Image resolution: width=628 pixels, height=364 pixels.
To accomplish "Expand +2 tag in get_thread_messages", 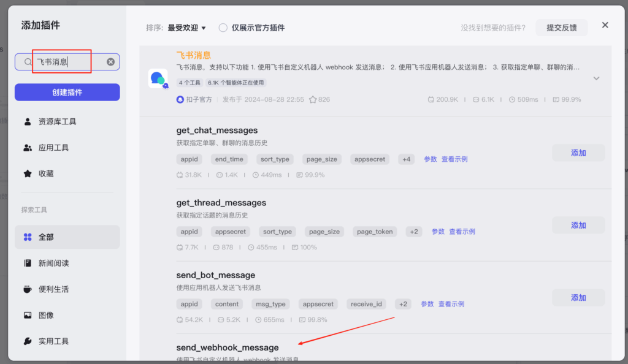I will pyautogui.click(x=414, y=232).
